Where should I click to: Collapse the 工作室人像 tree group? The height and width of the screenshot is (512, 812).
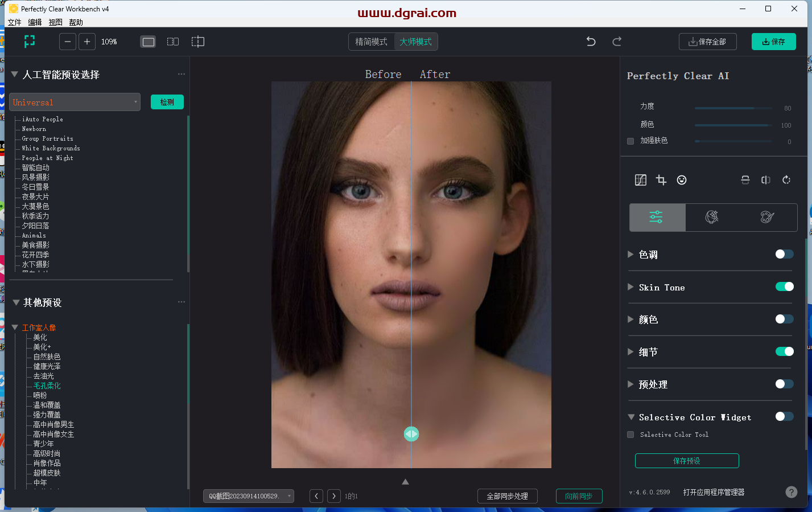15,327
